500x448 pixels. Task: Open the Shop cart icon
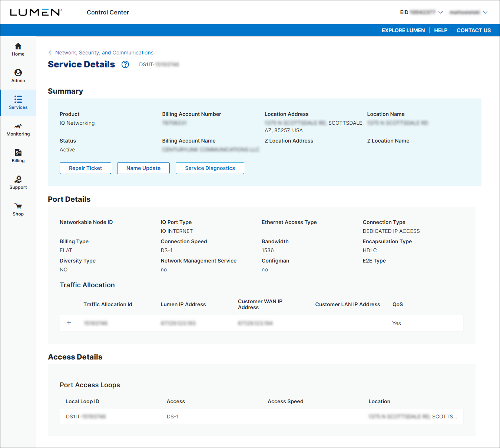pyautogui.click(x=18, y=206)
